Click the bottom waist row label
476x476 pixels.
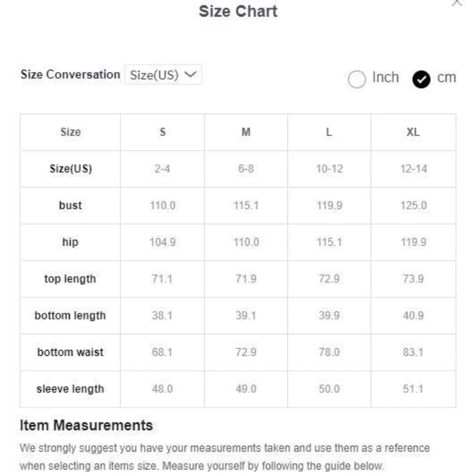pos(70,352)
